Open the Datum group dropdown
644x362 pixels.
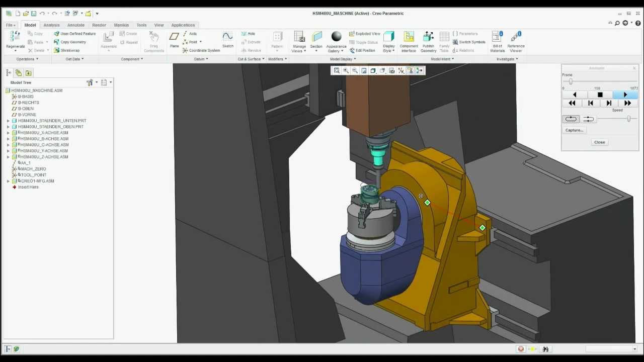[x=201, y=59]
